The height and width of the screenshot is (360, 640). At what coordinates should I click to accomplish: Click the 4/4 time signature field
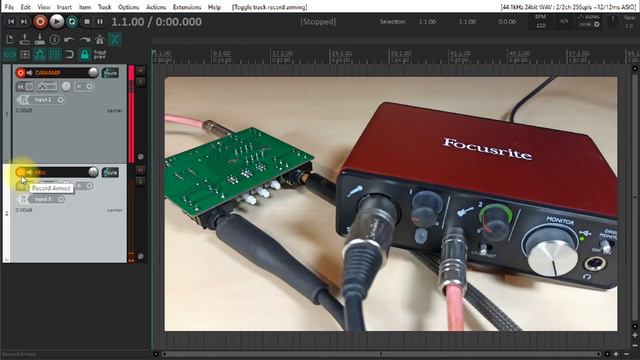click(x=564, y=21)
